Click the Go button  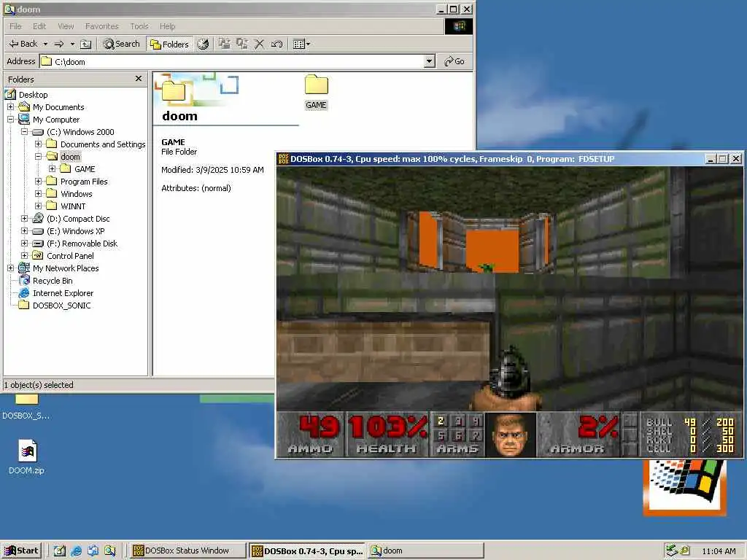click(x=454, y=61)
